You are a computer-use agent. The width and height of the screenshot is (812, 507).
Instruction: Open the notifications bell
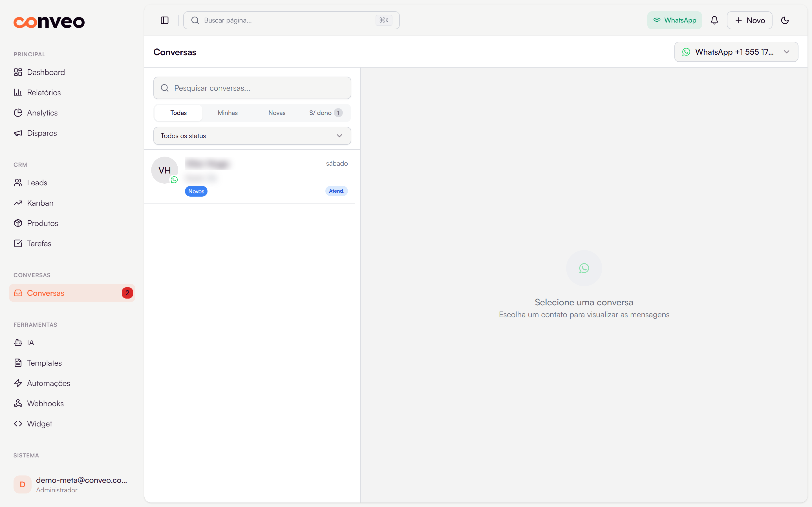tap(714, 21)
